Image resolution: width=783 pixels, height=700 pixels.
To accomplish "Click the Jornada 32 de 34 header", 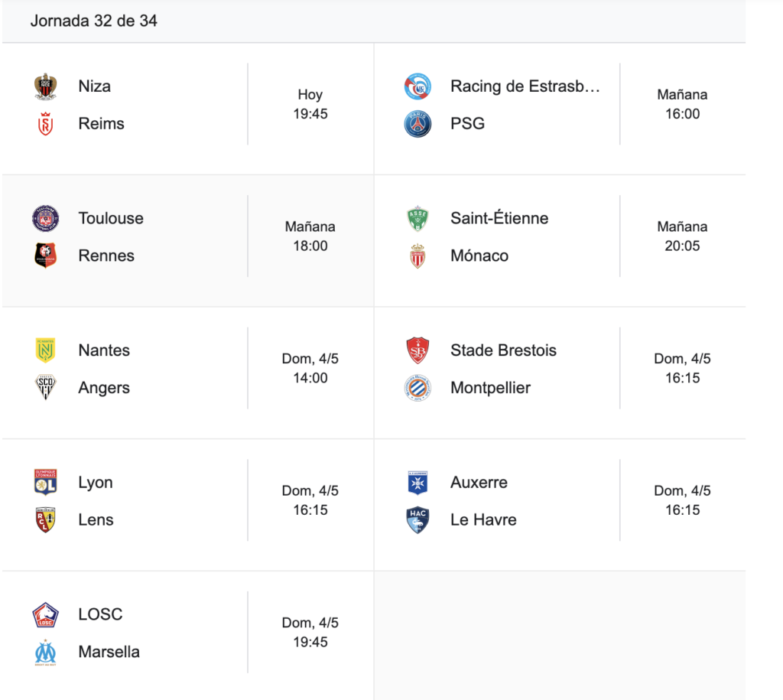I will click(94, 21).
